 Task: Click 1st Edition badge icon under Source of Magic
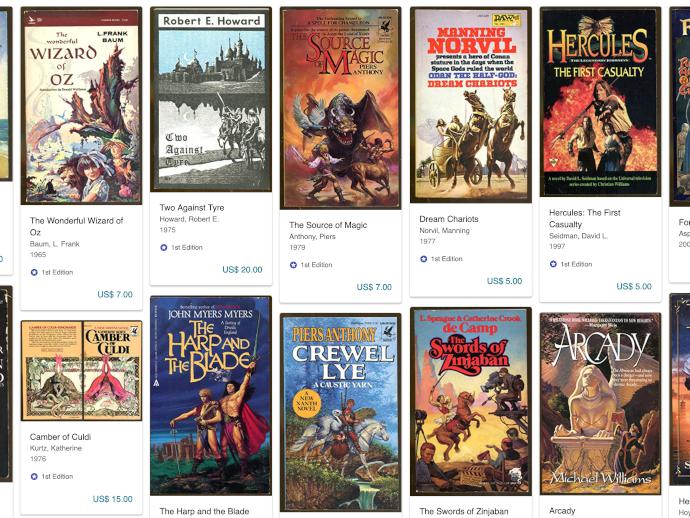coord(294,265)
